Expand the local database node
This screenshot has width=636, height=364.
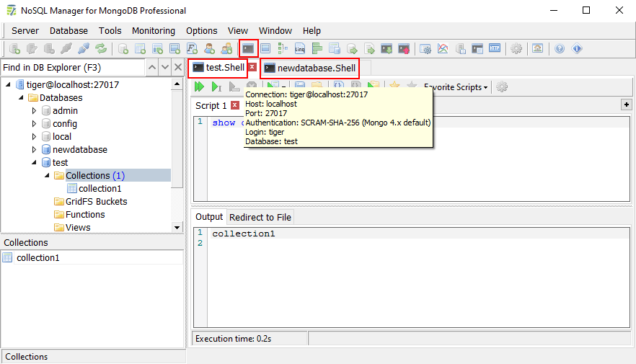pyautogui.click(x=34, y=137)
